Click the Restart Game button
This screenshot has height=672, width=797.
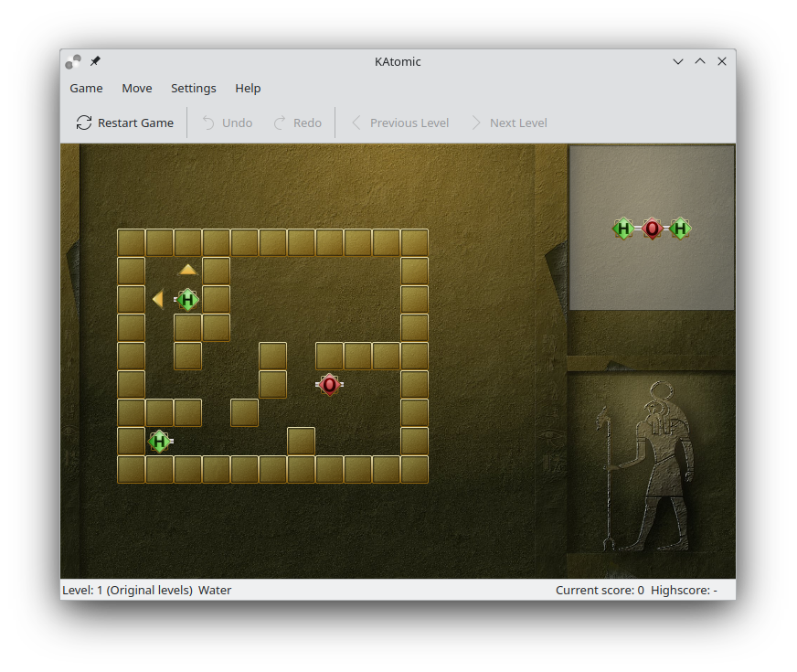125,123
